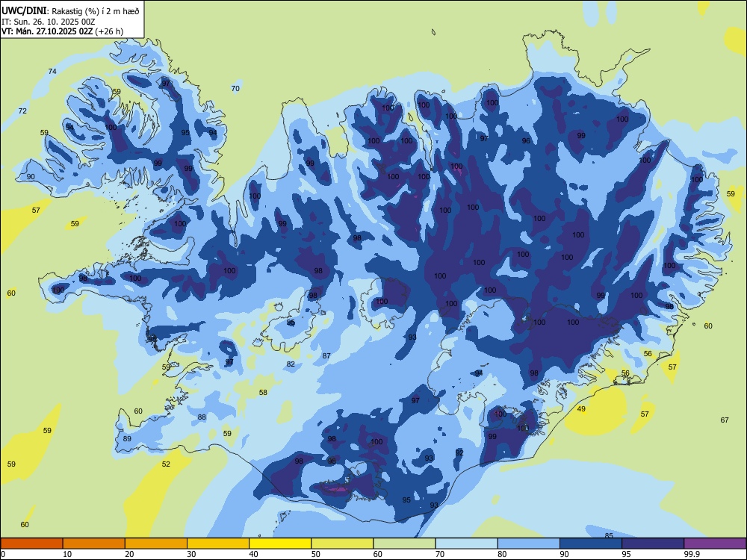Click the 50–60 pale yellow legend swatch
The height and width of the screenshot is (560, 747).
(x=342, y=544)
